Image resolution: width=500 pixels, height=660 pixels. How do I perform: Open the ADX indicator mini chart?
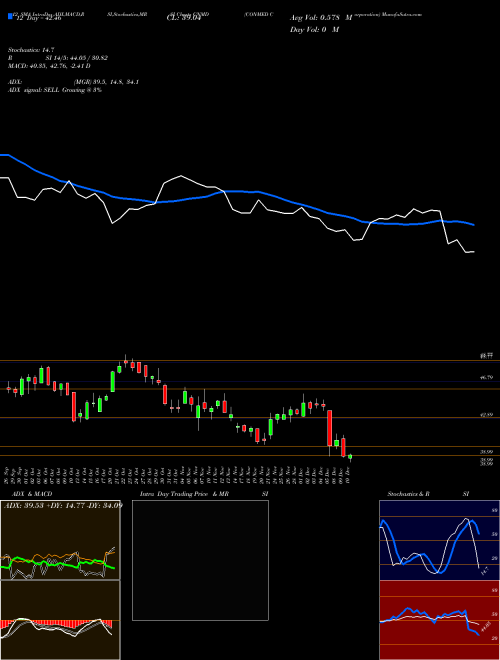click(x=60, y=540)
